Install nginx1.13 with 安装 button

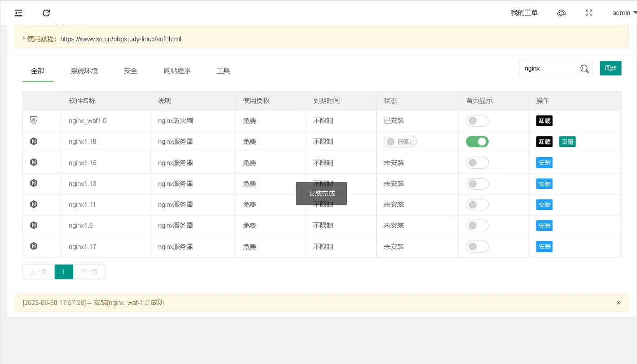[544, 184]
